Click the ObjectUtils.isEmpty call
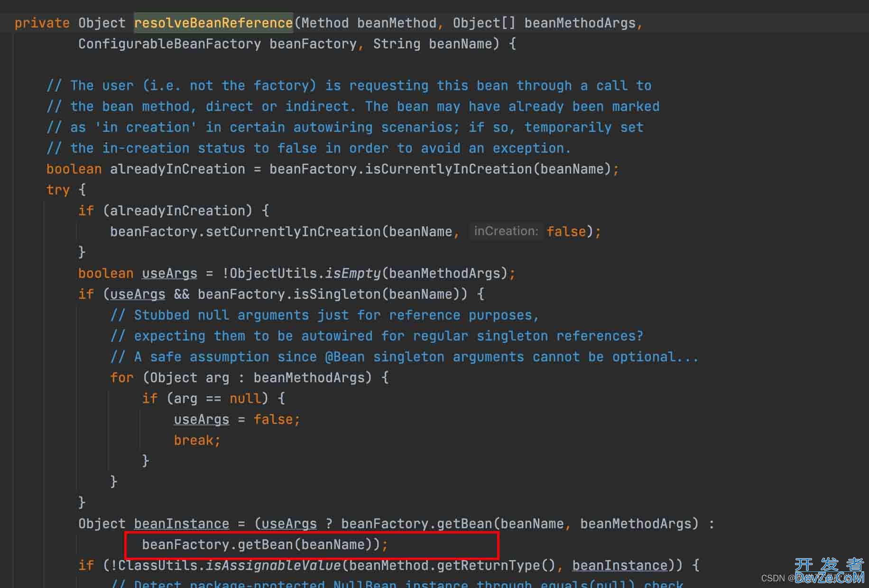 (305, 273)
